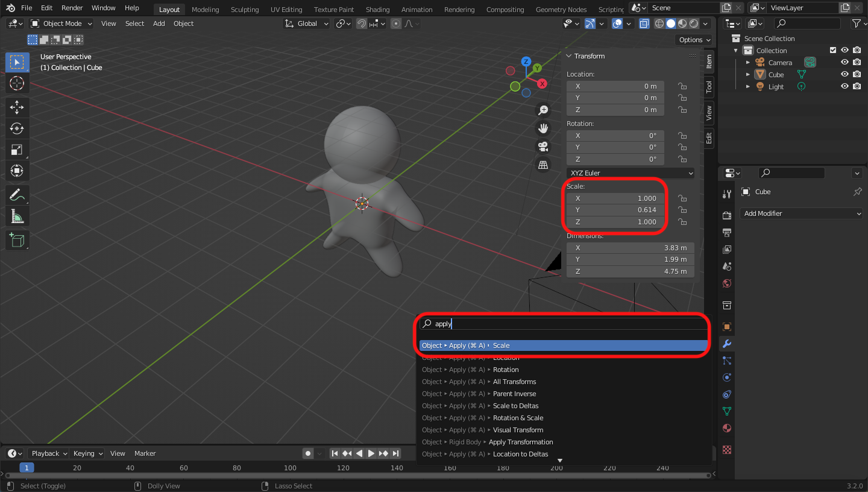Image resolution: width=868 pixels, height=492 pixels.
Task: Toggle eye visibility of Collection
Action: click(x=845, y=50)
